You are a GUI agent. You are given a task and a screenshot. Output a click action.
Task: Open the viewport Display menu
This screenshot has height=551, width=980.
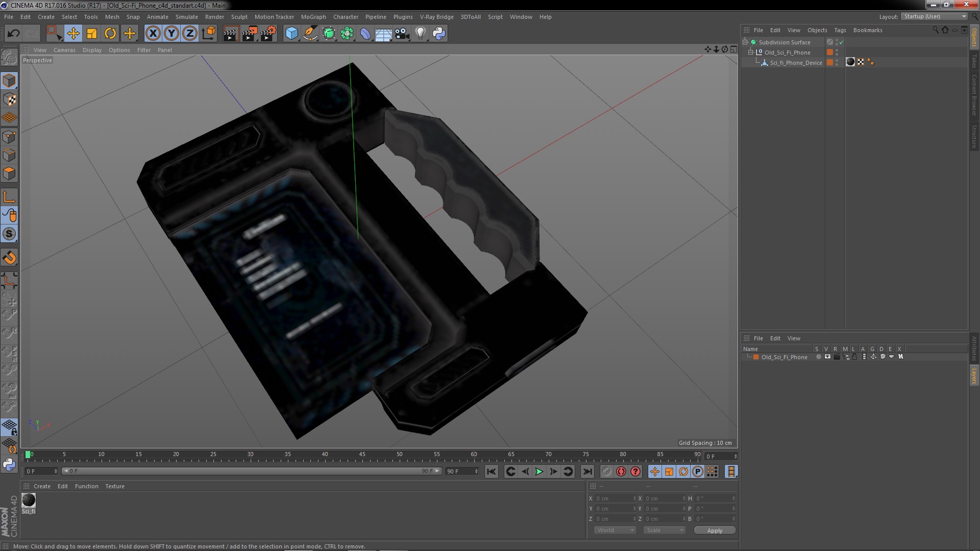click(92, 50)
